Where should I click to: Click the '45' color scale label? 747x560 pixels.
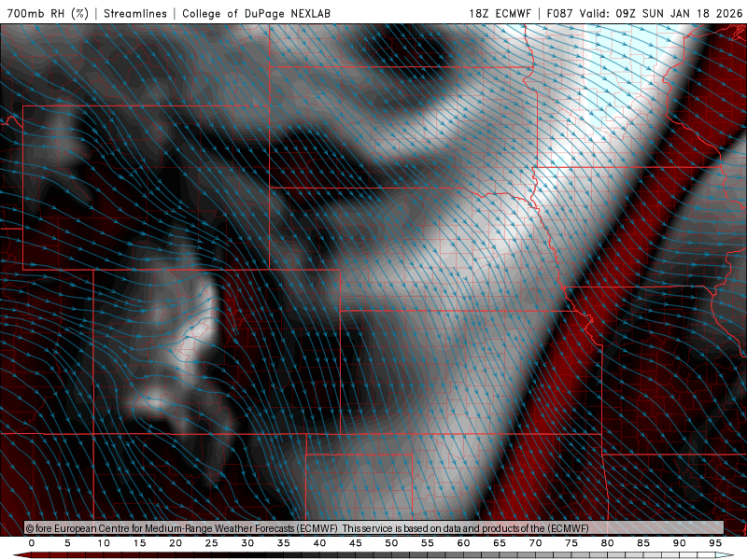tap(356, 543)
